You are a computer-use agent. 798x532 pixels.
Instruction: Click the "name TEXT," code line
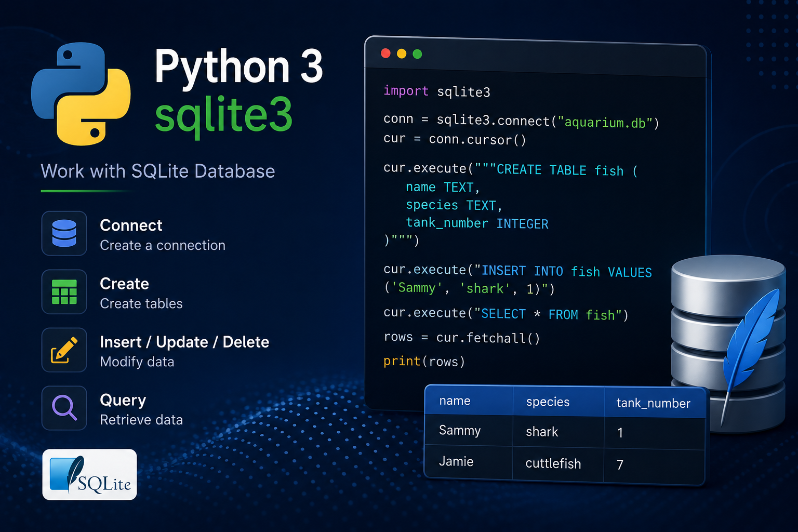pyautogui.click(x=443, y=187)
